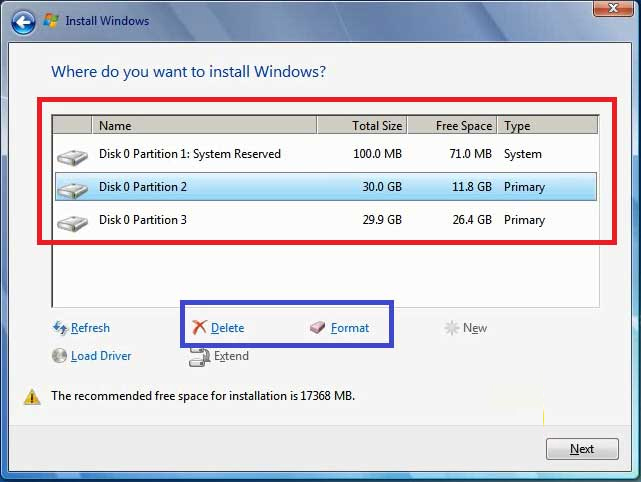Click the Format eraser icon
Image resolution: width=641 pixels, height=482 pixels.
(x=318, y=328)
